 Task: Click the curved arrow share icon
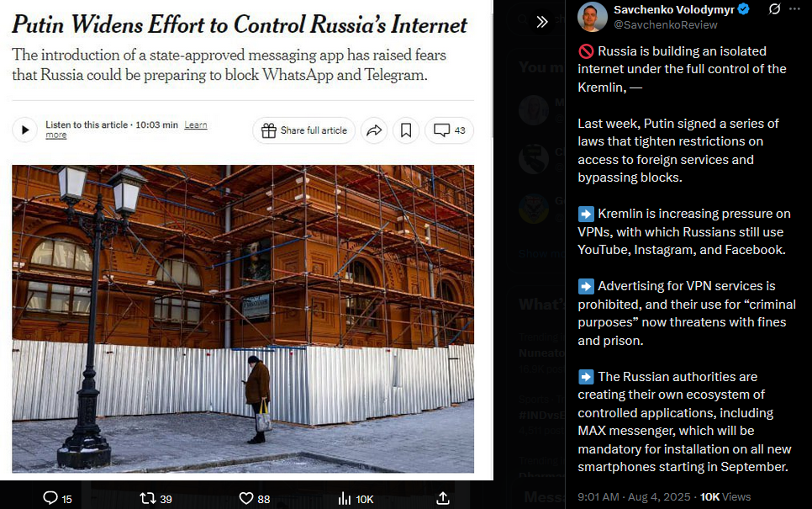point(374,130)
